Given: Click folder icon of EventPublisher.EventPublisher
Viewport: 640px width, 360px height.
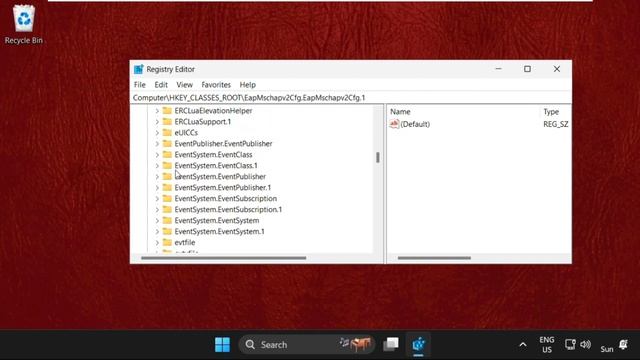Looking at the screenshot, I should pos(167,144).
